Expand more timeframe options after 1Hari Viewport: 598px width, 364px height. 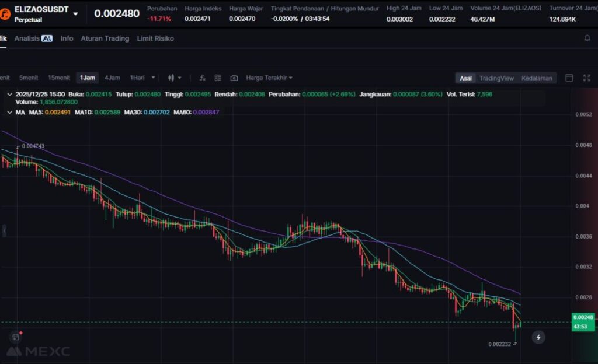154,78
